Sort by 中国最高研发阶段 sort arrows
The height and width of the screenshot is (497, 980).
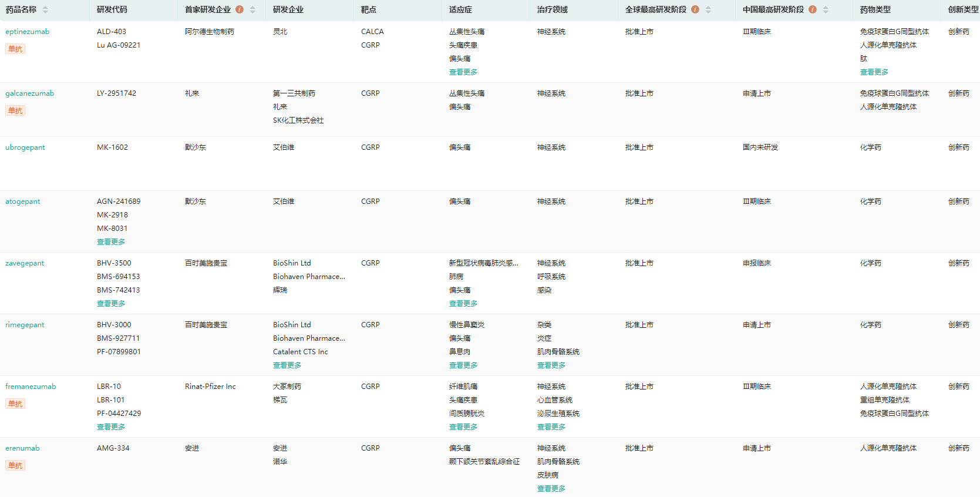point(826,9)
